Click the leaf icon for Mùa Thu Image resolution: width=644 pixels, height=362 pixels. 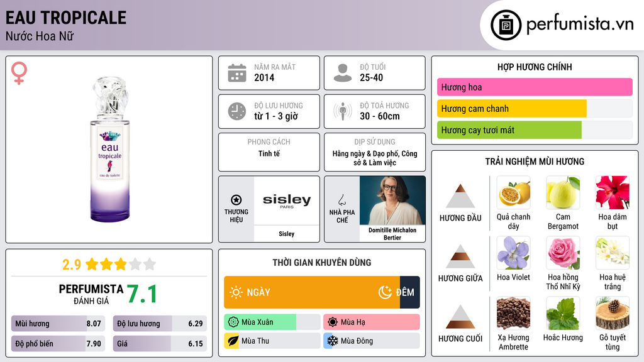(x=233, y=341)
